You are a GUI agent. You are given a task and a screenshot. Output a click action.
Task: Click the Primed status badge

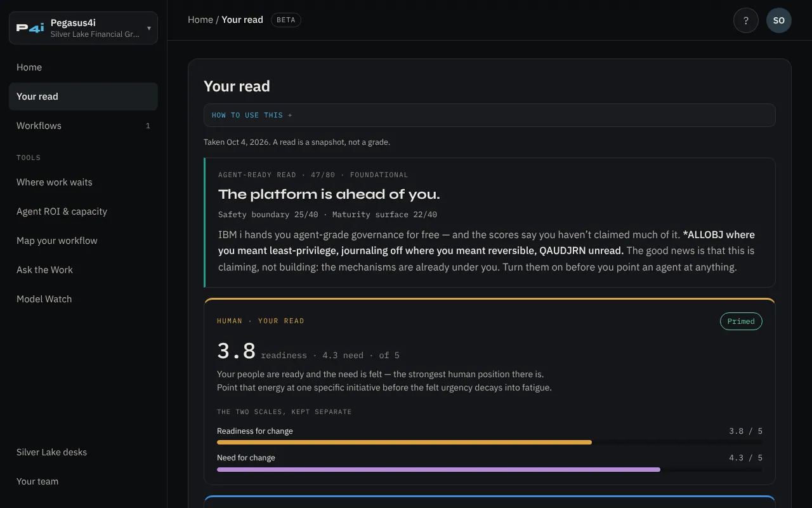pyautogui.click(x=741, y=321)
